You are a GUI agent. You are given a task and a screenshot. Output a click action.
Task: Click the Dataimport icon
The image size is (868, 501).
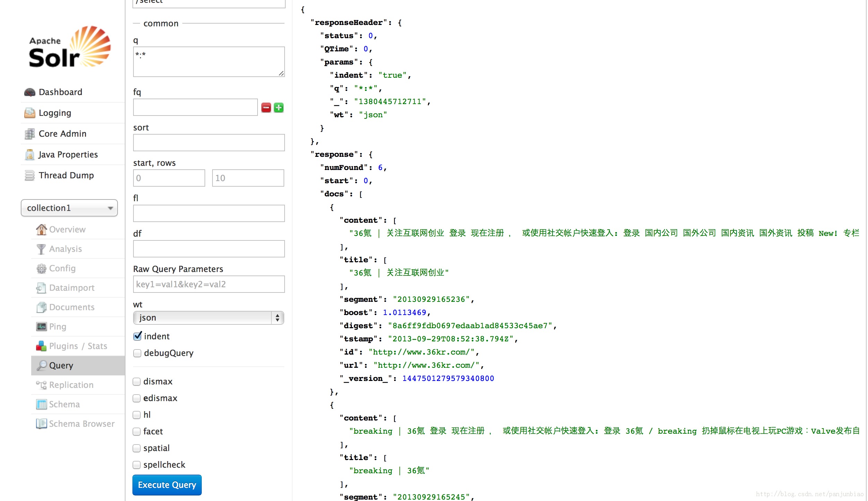[x=41, y=288]
